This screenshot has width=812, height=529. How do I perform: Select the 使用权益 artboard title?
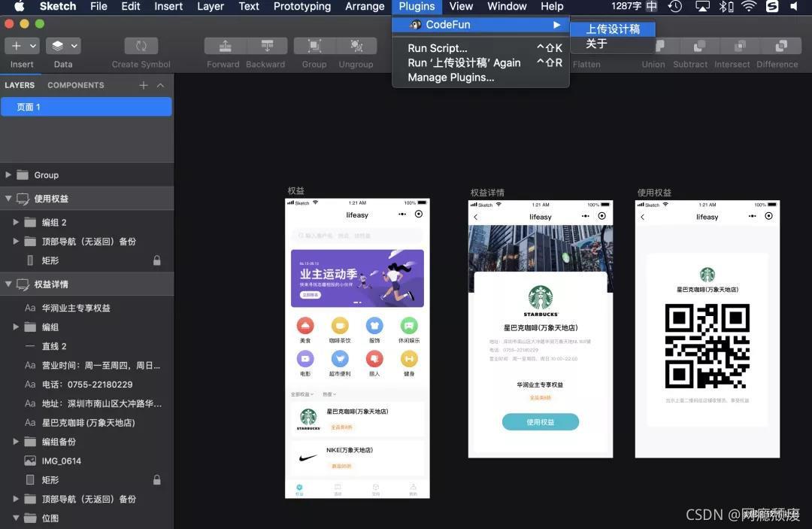click(x=654, y=192)
